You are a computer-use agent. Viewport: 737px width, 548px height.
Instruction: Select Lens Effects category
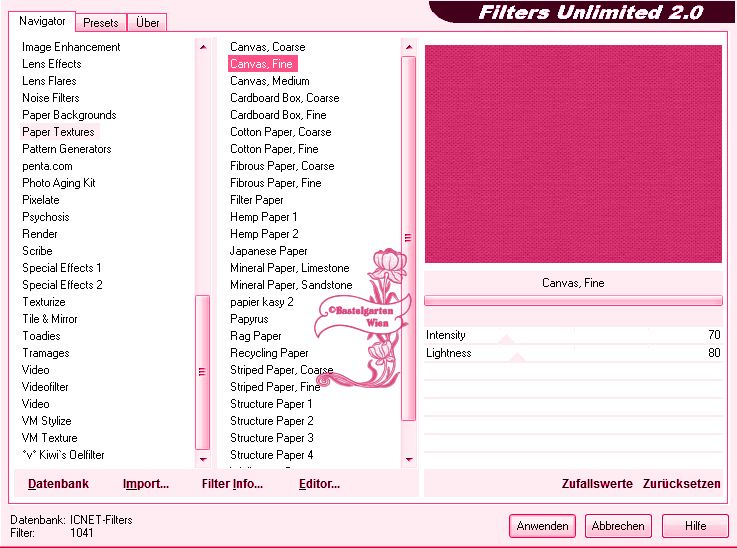click(52, 64)
